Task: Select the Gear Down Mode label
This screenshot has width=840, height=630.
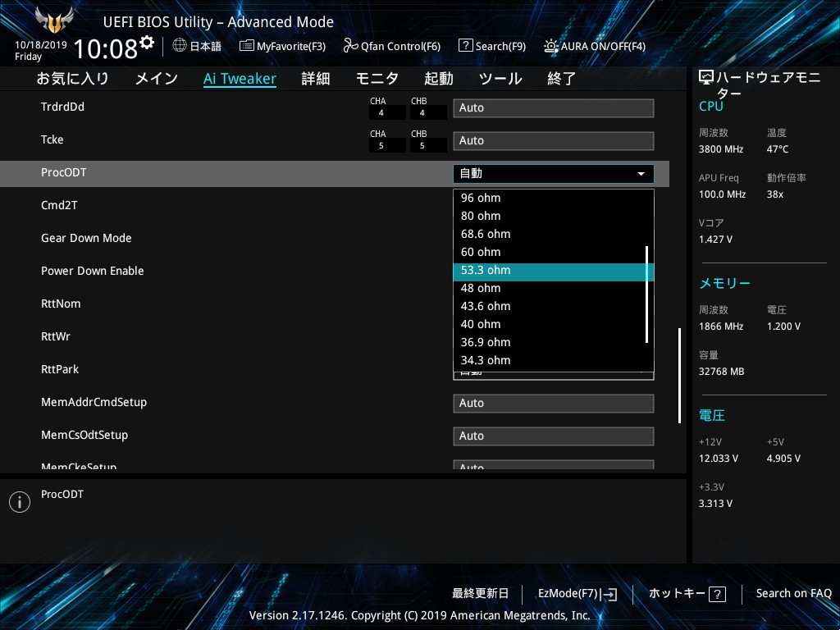Action: (x=86, y=238)
